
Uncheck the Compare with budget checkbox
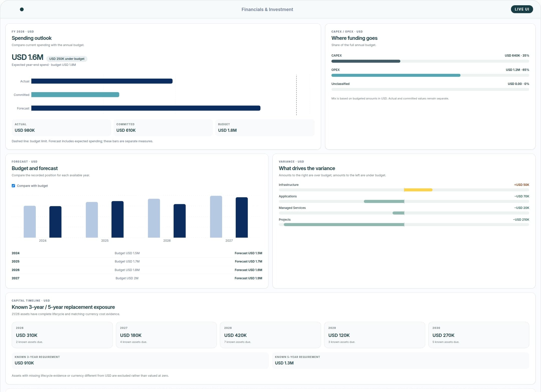pos(13,186)
